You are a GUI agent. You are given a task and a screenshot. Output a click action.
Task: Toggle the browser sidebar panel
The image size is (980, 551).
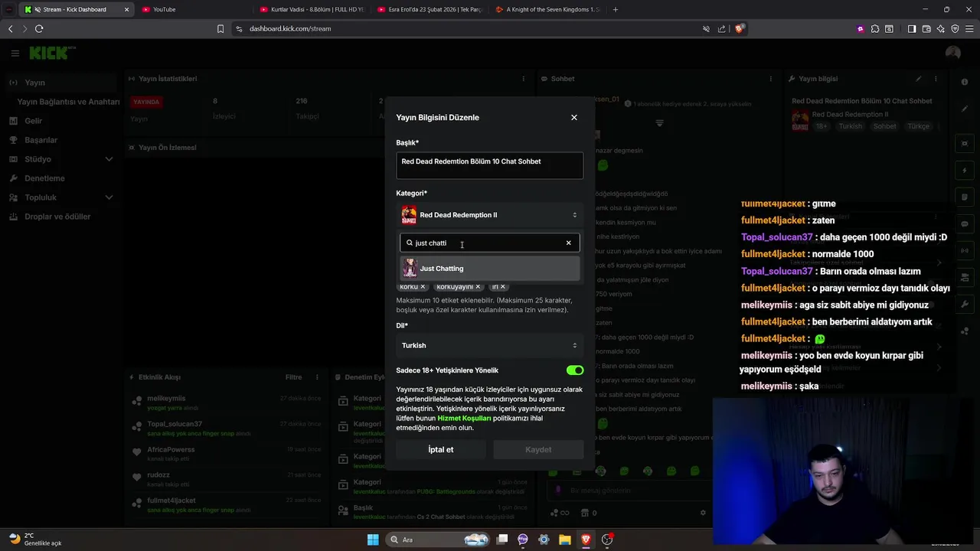pyautogui.click(x=912, y=28)
